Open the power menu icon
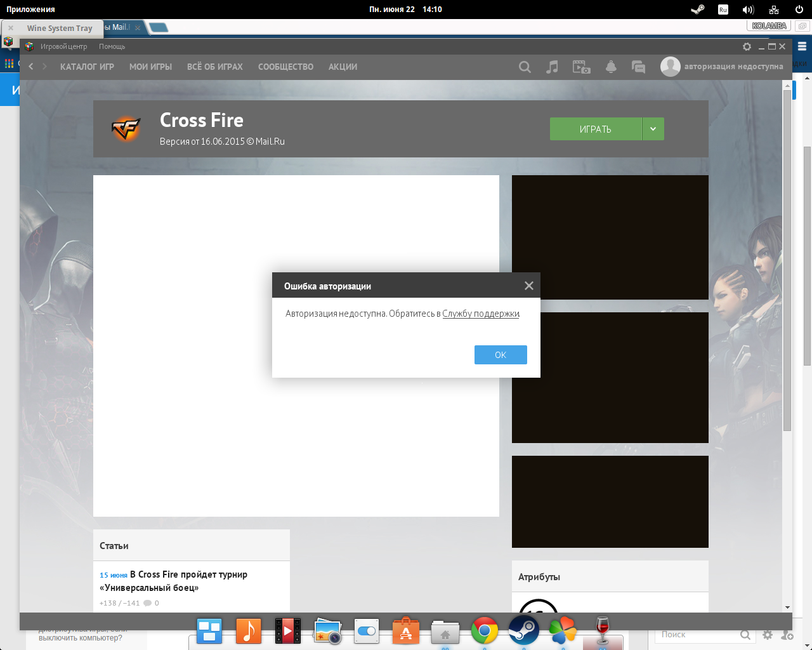Screen dimensions: 812x650 [x=799, y=10]
